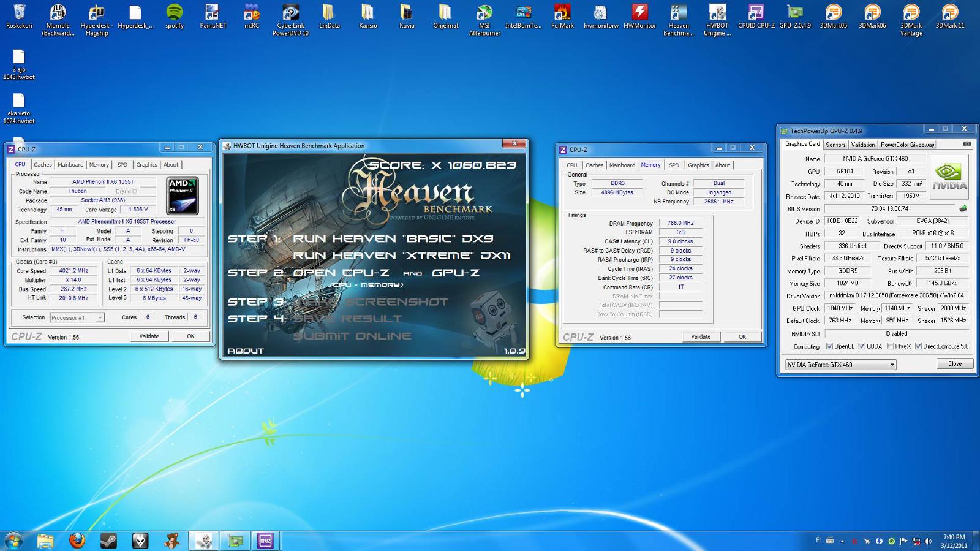The height and width of the screenshot is (551, 980).
Task: Launch the spotify desktop icon
Action: point(175,17)
